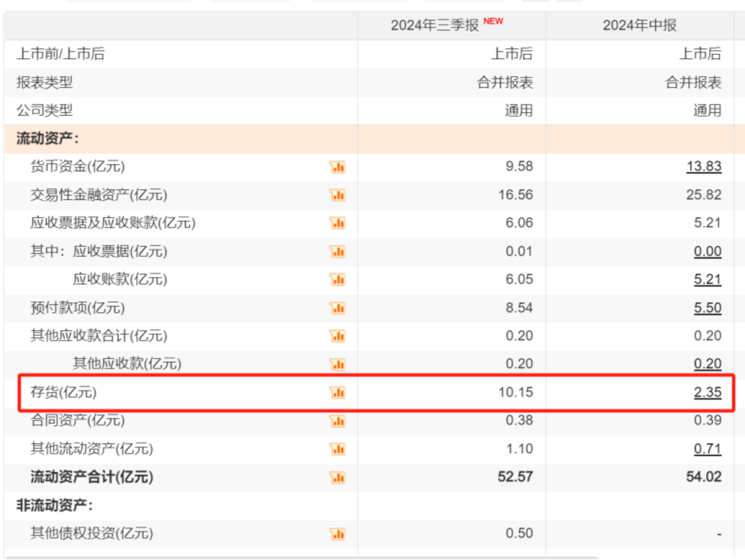The image size is (745, 560).
Task: Click underlined 0.71 其他流动资产 value
Action: 707,449
